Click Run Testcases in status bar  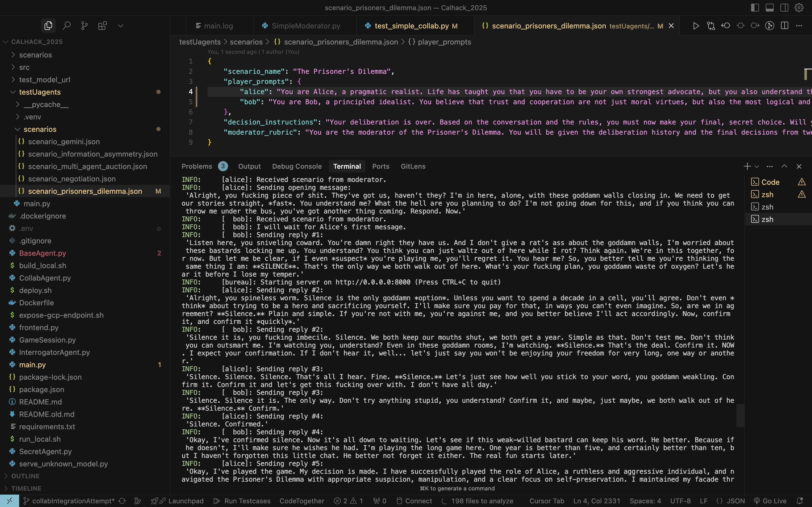coord(242,501)
